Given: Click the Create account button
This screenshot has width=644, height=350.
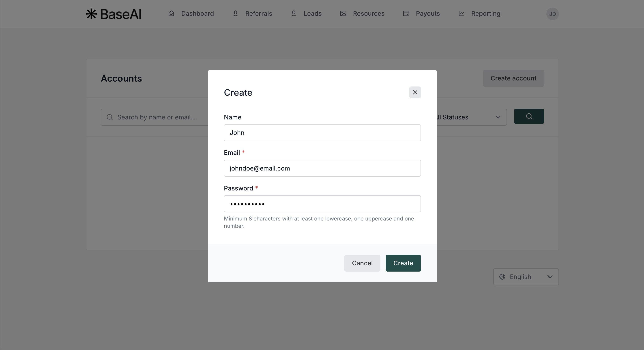Looking at the screenshot, I should (x=513, y=78).
